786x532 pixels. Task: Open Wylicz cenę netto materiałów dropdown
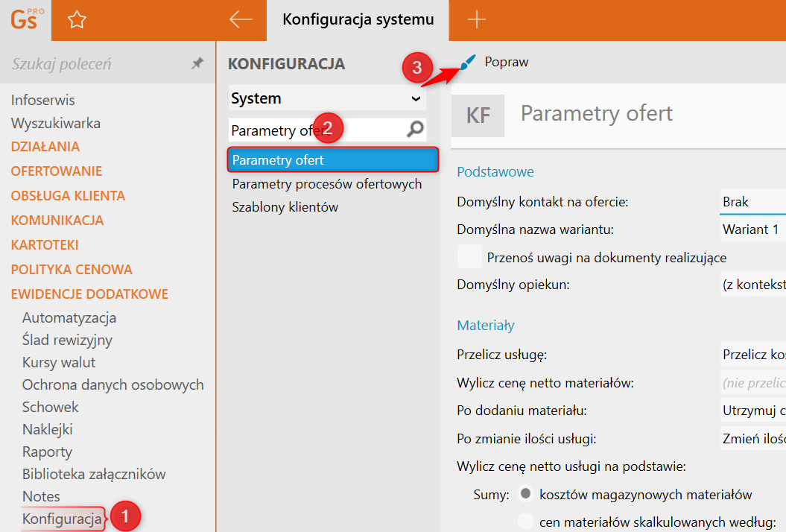753,383
